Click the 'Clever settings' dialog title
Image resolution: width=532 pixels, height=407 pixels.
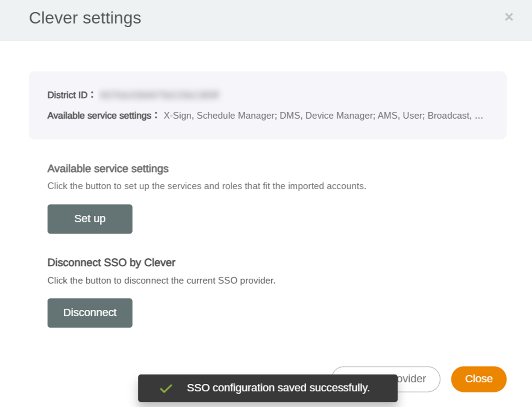click(x=85, y=18)
